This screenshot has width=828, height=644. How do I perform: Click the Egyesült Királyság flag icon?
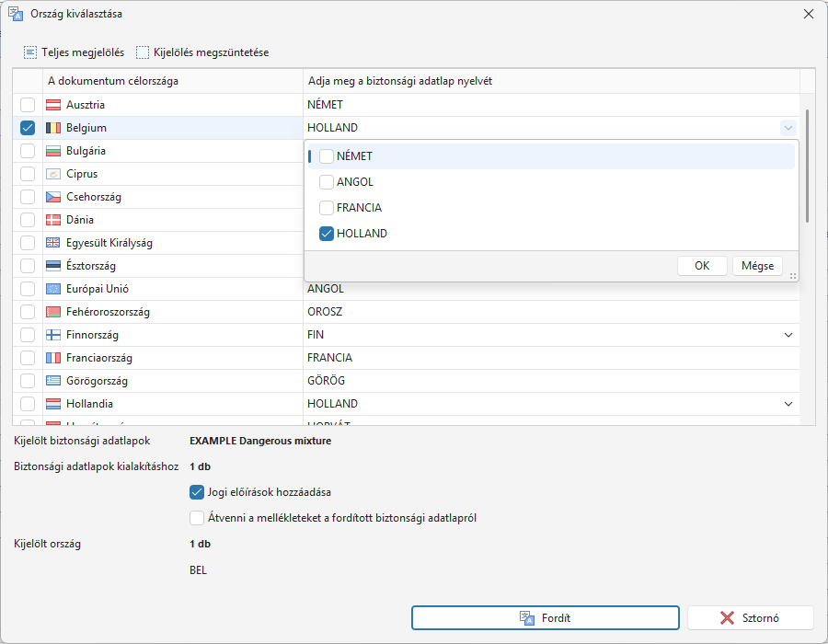click(53, 243)
